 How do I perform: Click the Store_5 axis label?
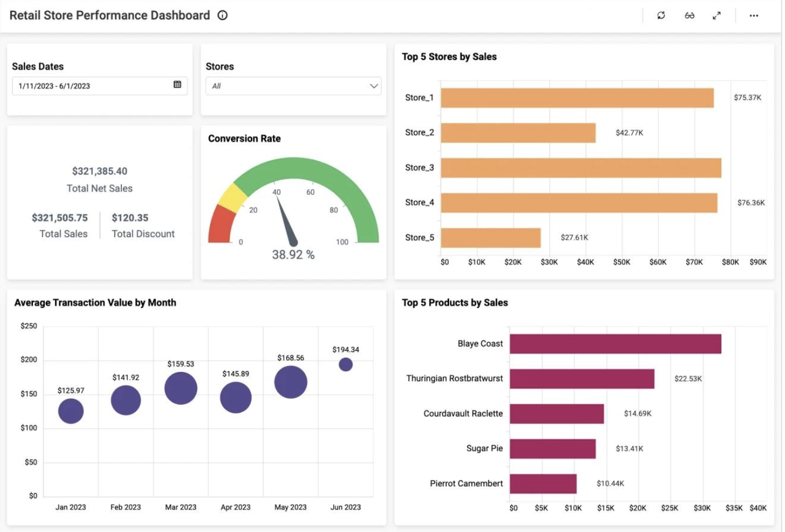pos(418,237)
